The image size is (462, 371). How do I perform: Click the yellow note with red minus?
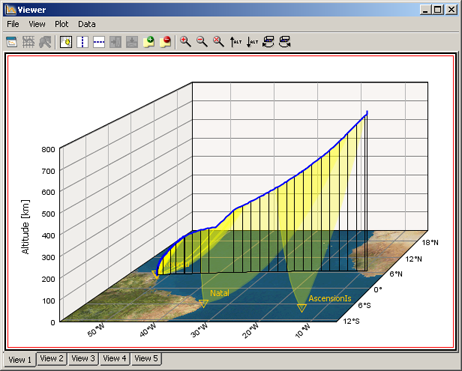pos(165,42)
